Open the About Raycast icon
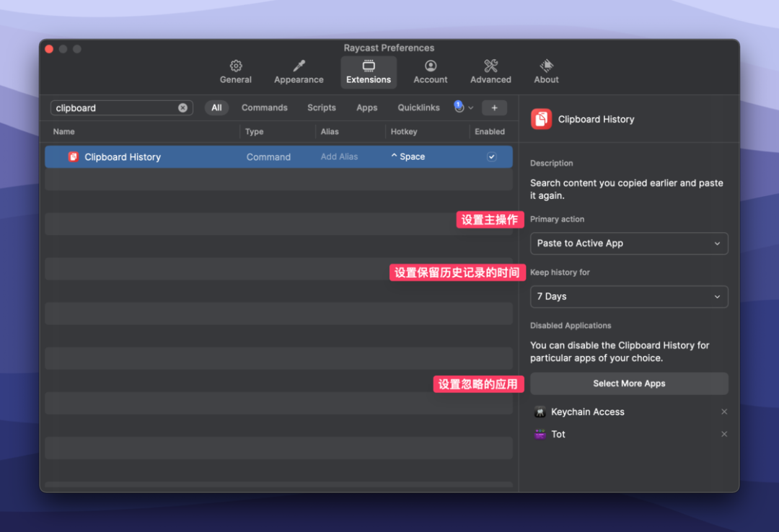 point(546,66)
